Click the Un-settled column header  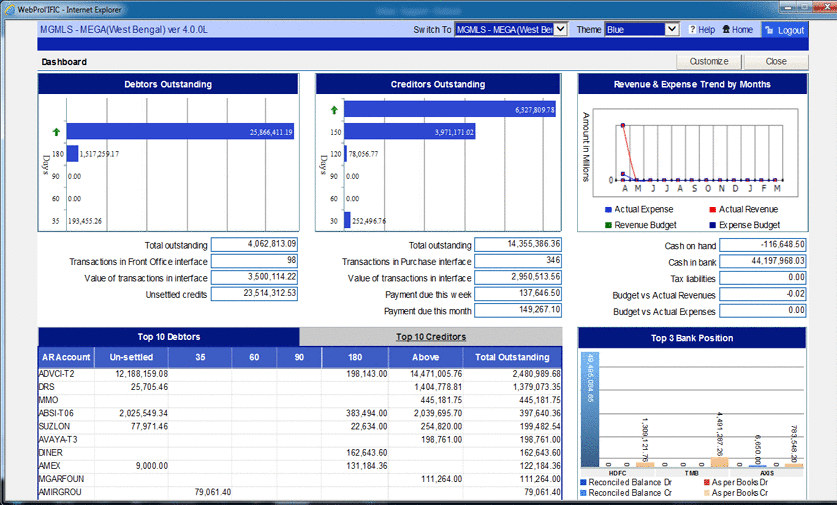tap(131, 357)
